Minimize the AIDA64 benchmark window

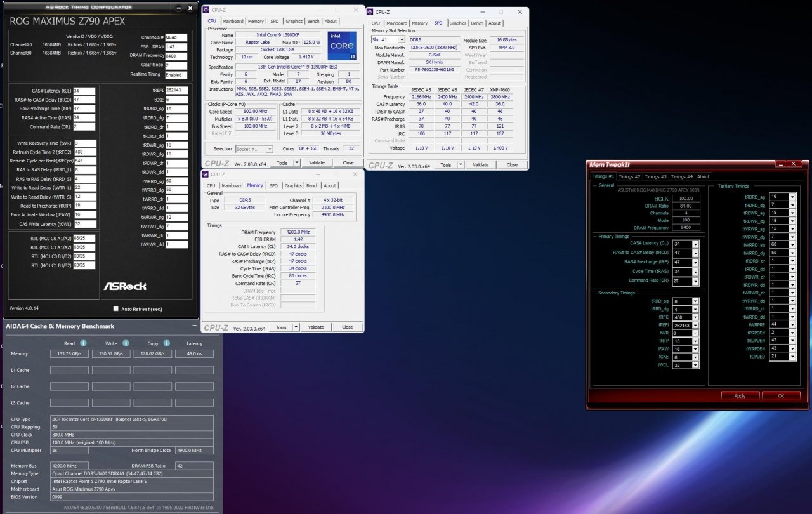tap(195, 326)
